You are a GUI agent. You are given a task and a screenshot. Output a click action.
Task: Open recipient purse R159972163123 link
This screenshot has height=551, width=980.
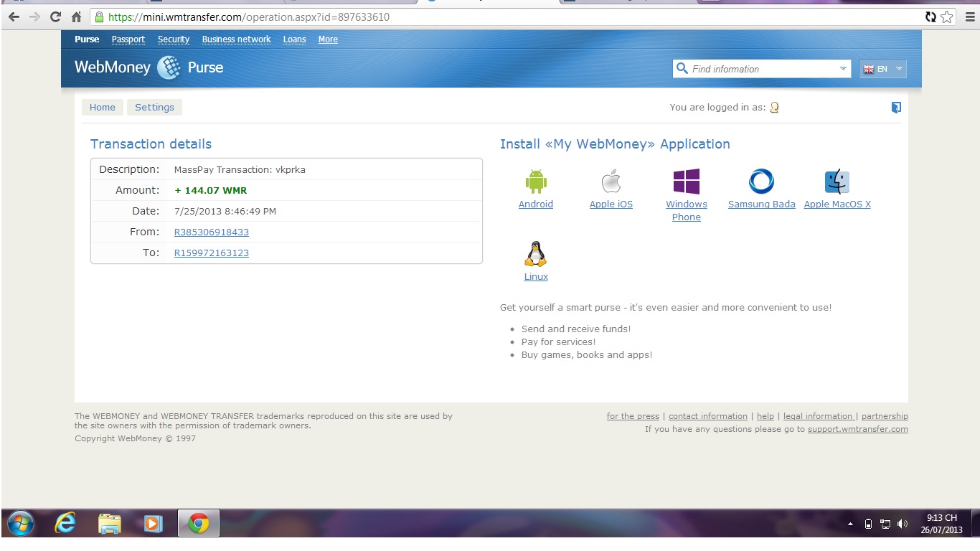[x=212, y=253]
